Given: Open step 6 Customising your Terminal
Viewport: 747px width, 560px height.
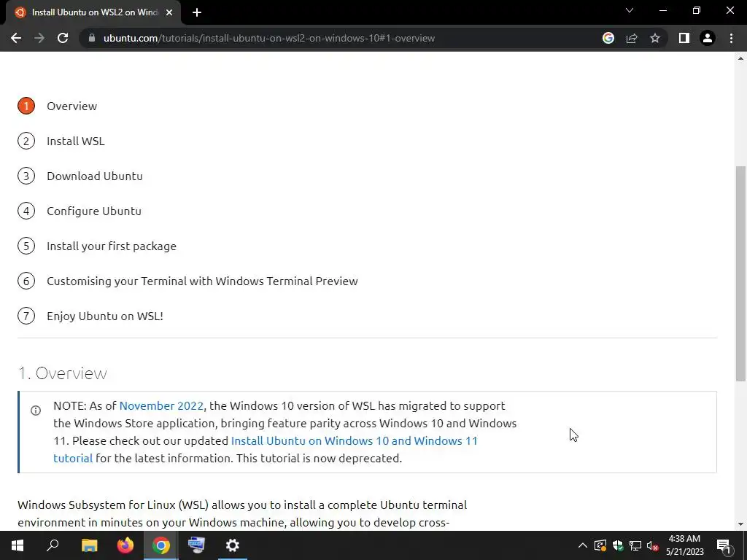Looking at the screenshot, I should coord(202,281).
